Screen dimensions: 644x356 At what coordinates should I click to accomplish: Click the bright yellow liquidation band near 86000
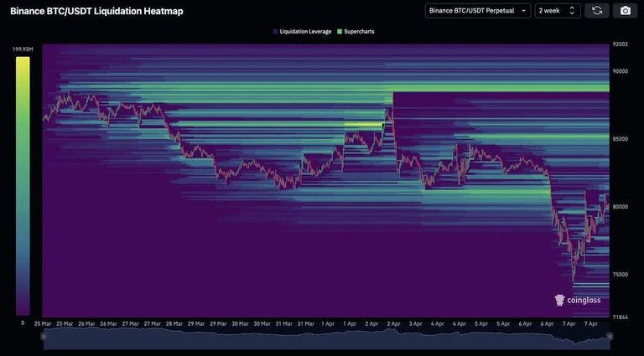pos(363,124)
